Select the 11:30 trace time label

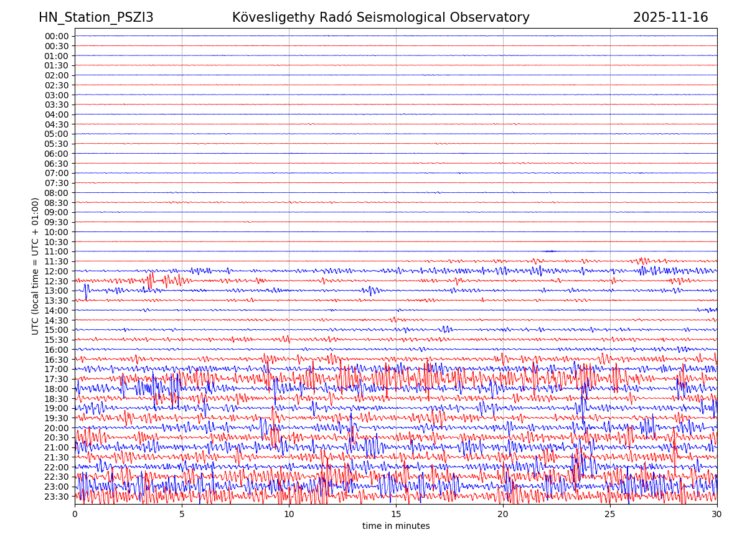point(57,261)
